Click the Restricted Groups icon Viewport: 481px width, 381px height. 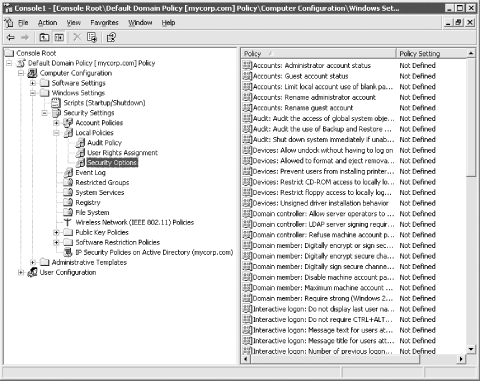(x=68, y=183)
